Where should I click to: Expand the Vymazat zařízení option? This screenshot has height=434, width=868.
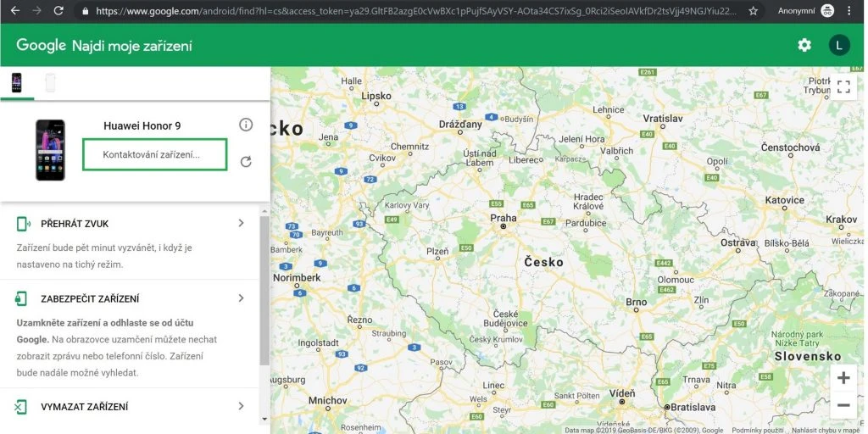[241, 406]
